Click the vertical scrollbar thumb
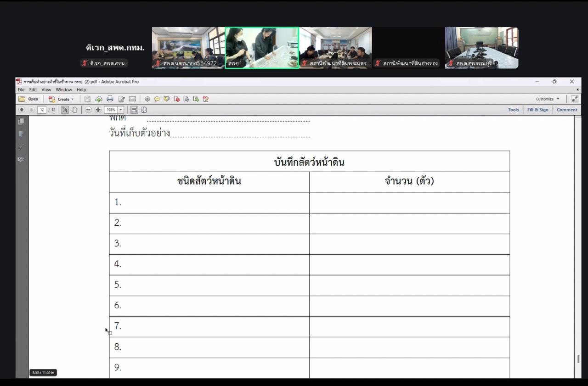Image resolution: width=588 pixels, height=386 pixels. (578, 359)
